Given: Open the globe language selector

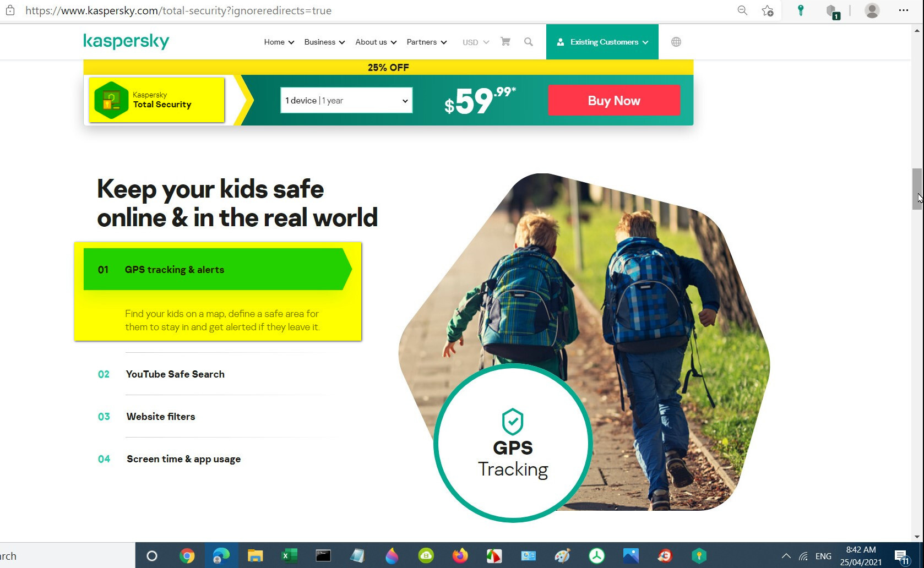Looking at the screenshot, I should [676, 42].
